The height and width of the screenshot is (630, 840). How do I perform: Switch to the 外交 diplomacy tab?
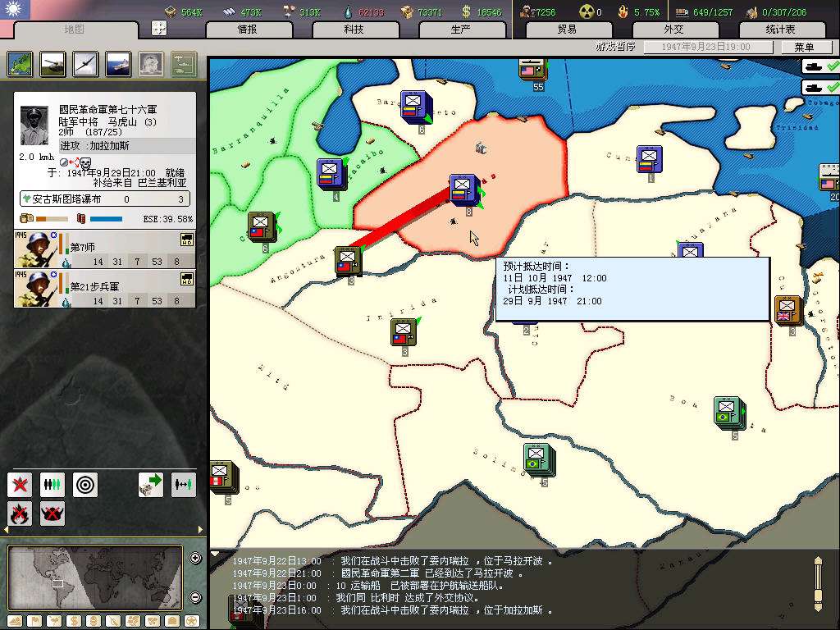(x=673, y=30)
